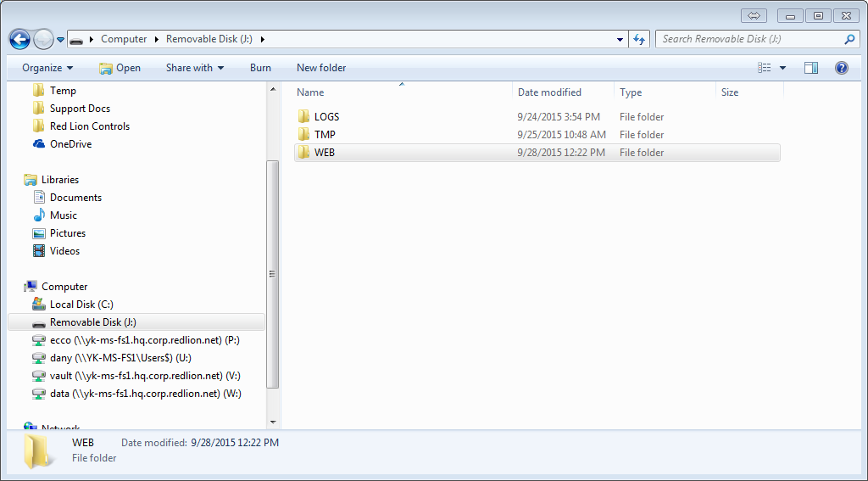Viewport: 868px width, 481px height.
Task: Open the vault (V:) network drive
Action: tap(145, 375)
